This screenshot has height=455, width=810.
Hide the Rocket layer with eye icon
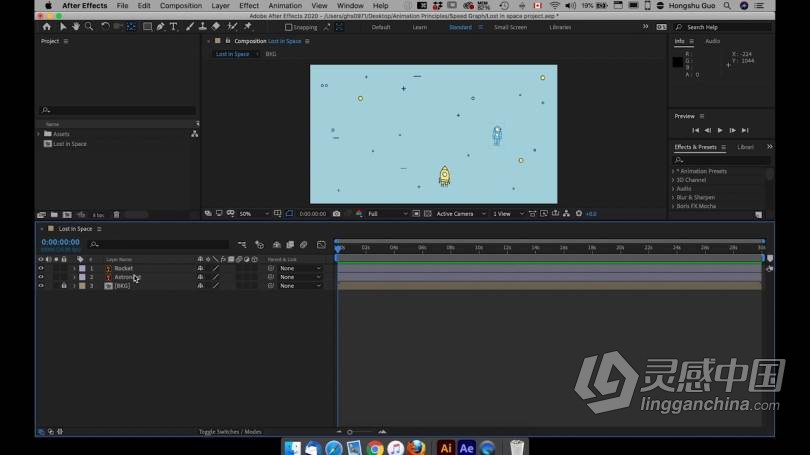click(41, 269)
